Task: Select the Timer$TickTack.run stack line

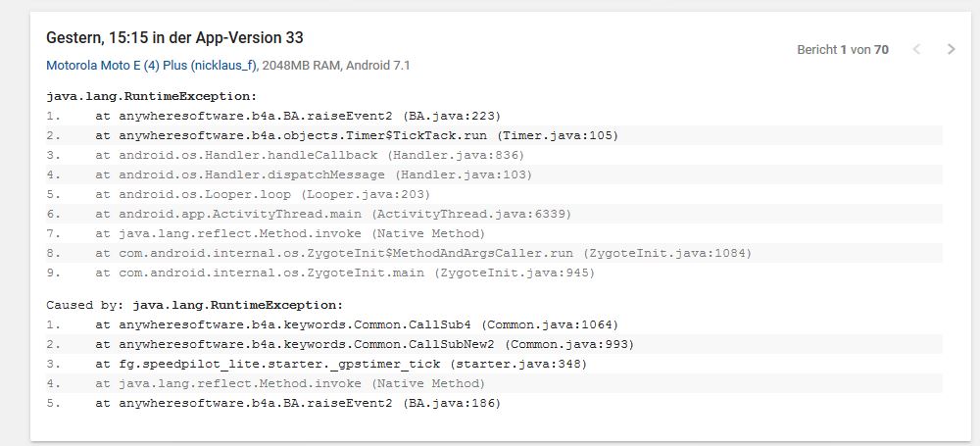Action: coord(357,135)
